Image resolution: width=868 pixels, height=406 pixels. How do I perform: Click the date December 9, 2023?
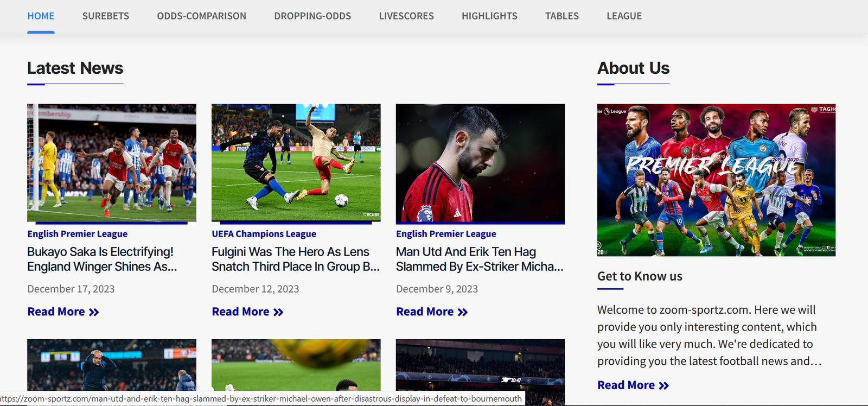coord(437,289)
